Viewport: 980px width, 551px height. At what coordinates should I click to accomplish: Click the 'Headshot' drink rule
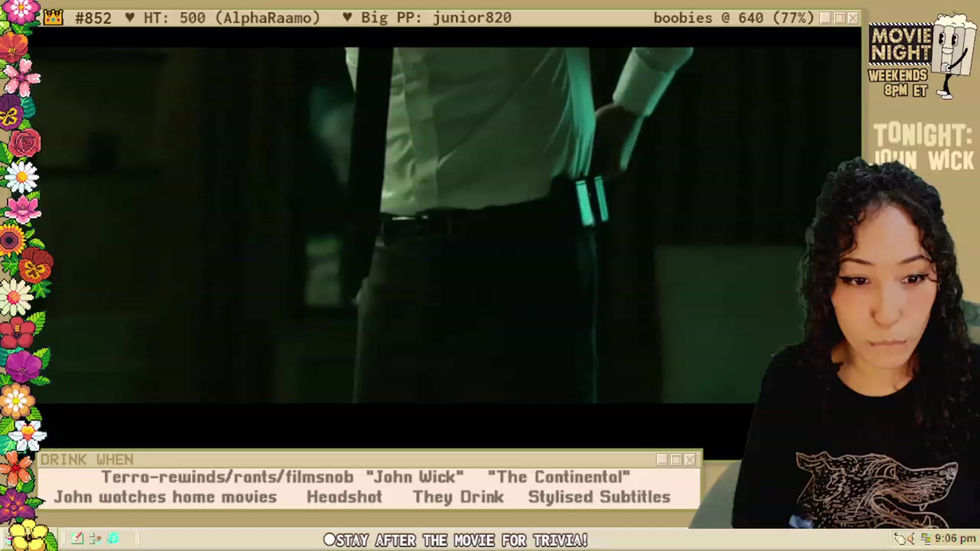(x=345, y=497)
